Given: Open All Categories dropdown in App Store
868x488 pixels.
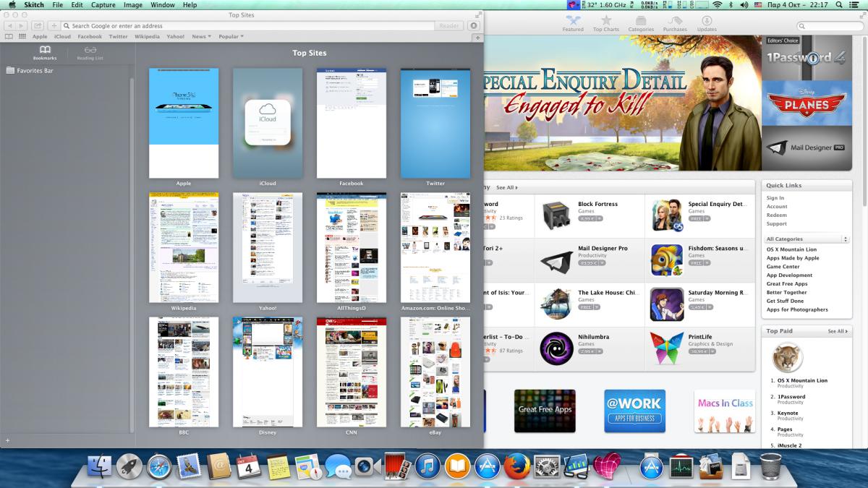Looking at the screenshot, I should 807,239.
